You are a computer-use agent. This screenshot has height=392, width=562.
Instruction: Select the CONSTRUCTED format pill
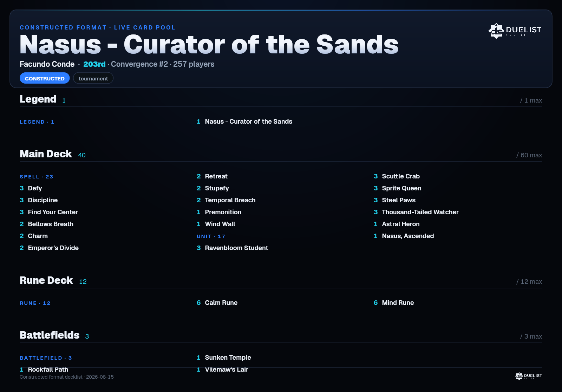[45, 78]
